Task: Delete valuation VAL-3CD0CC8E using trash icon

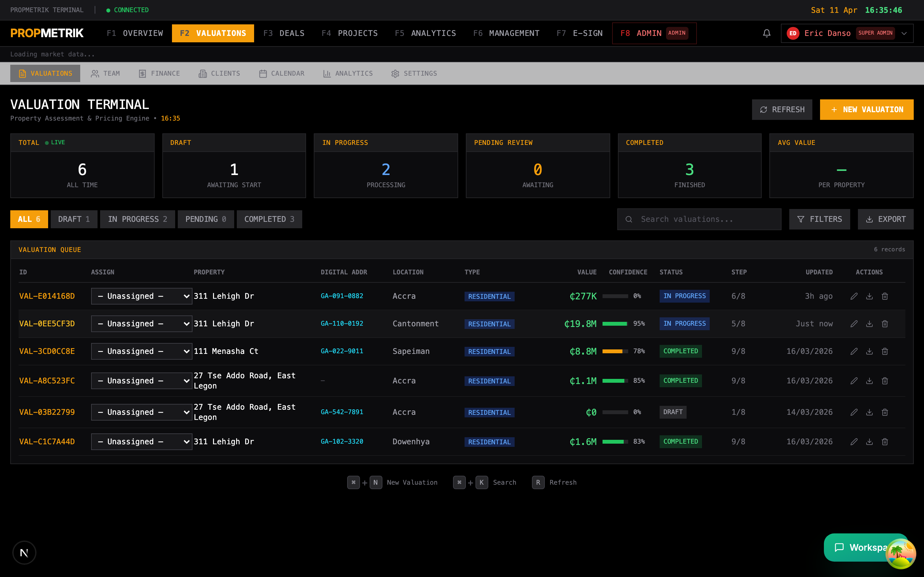Action: [x=884, y=351]
